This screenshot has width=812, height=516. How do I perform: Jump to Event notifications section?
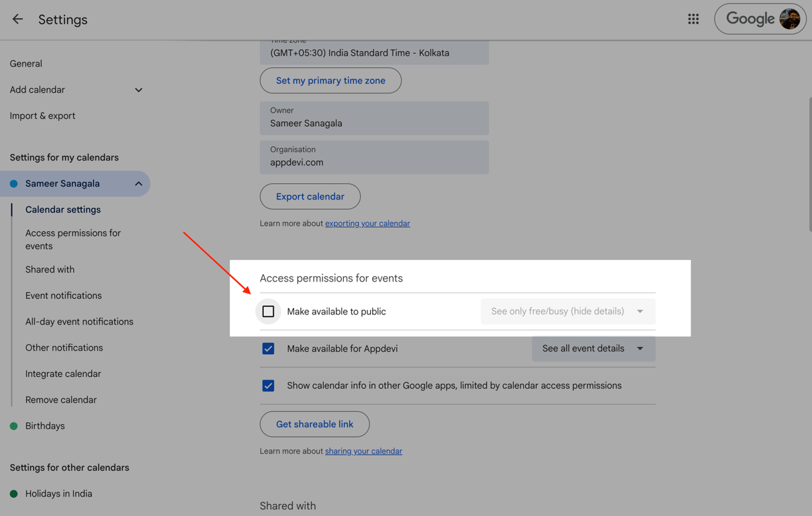[63, 296]
